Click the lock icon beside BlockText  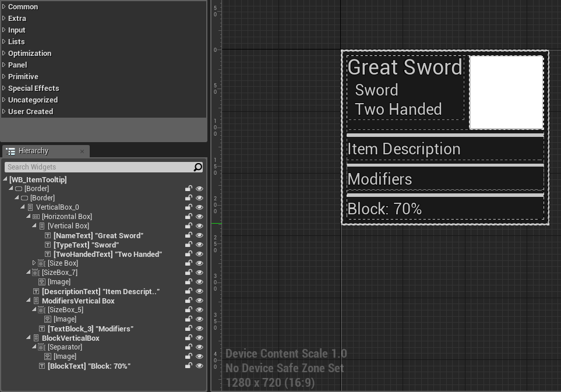coord(189,366)
